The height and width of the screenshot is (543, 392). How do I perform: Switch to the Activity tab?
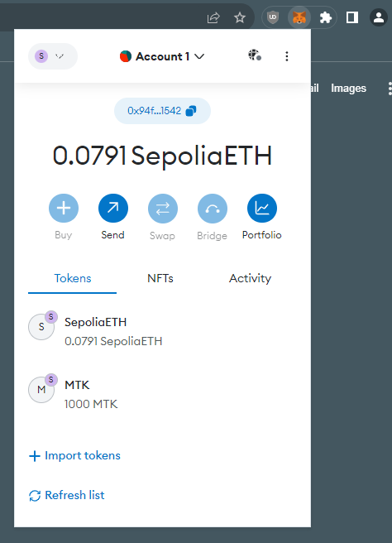pos(250,278)
